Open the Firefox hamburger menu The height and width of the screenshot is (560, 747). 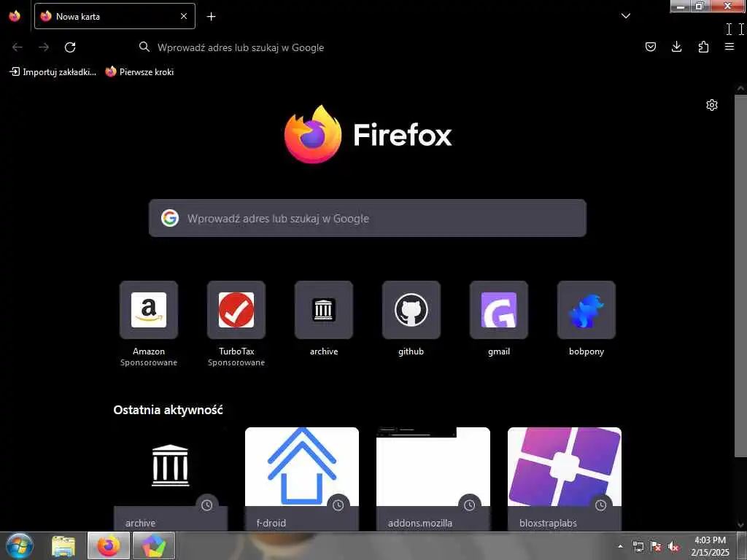tap(729, 47)
